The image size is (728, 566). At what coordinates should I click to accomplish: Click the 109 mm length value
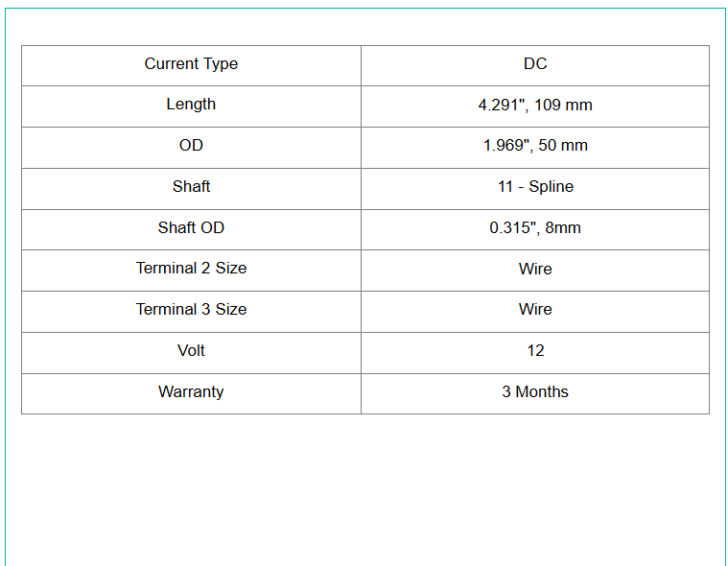pos(564,106)
